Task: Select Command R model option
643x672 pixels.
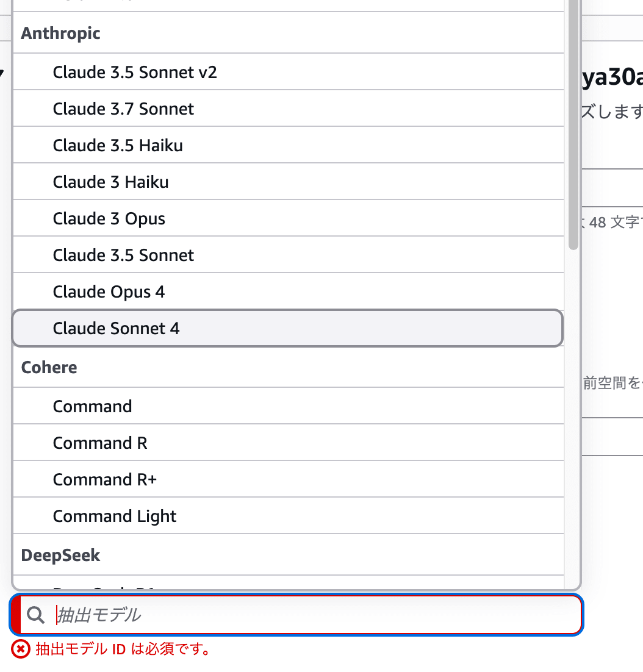Action: tap(100, 443)
